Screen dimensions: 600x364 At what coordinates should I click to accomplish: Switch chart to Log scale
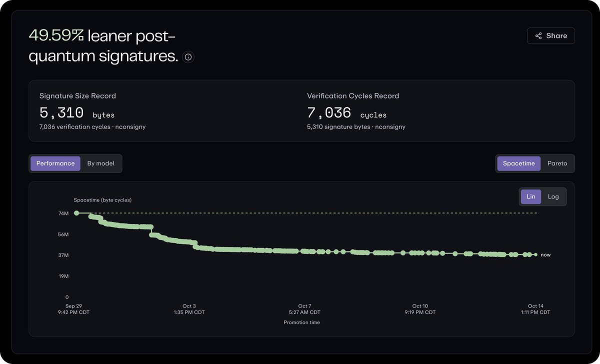(x=553, y=196)
